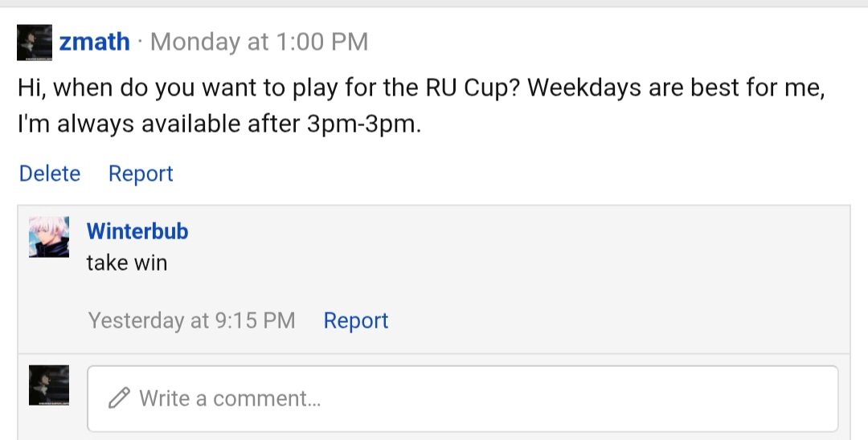Open Winterbub's profile from the username
This screenshot has height=440, width=868.
[137, 231]
